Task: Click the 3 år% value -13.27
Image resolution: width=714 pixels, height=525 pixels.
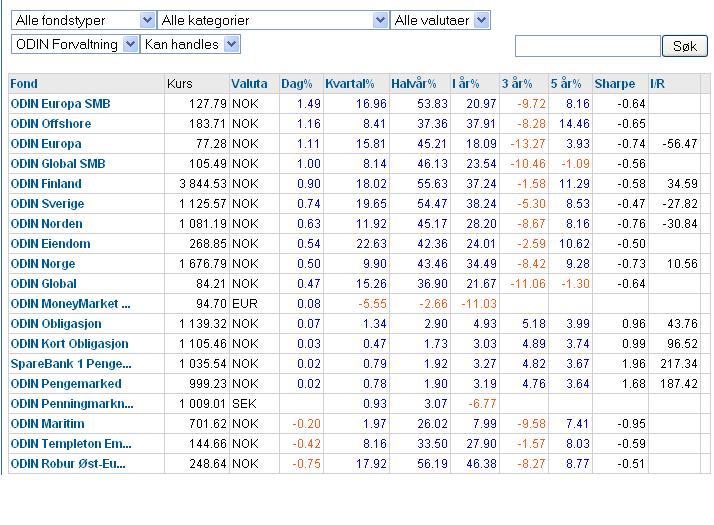Action: click(528, 144)
